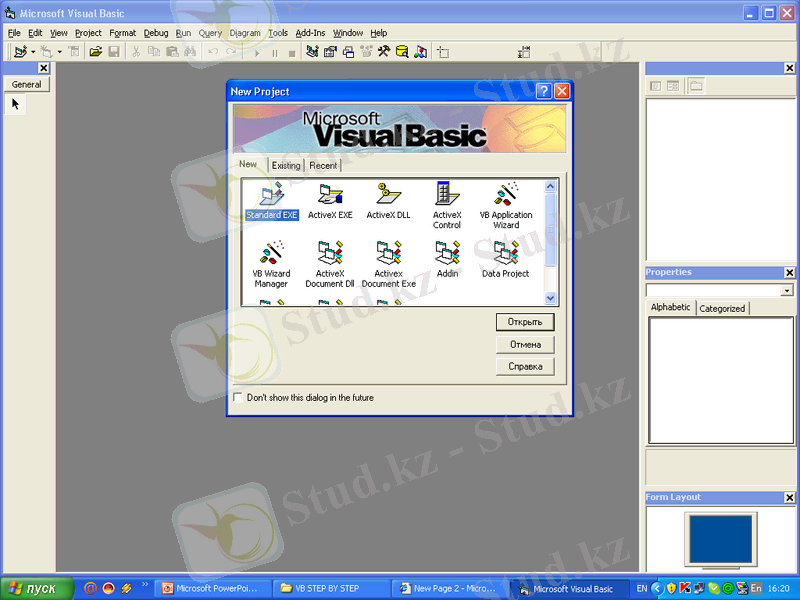Select the Pointer tool in the toolbox
The image size is (800, 600).
click(16, 103)
